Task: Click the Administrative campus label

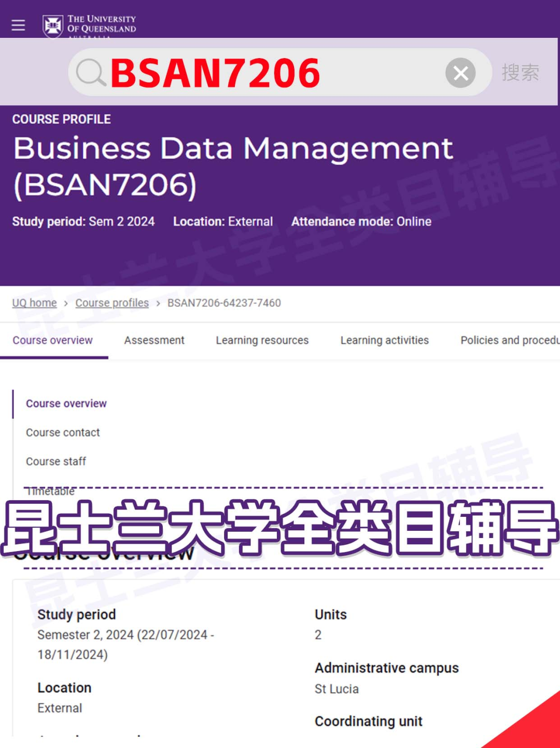Action: (386, 668)
